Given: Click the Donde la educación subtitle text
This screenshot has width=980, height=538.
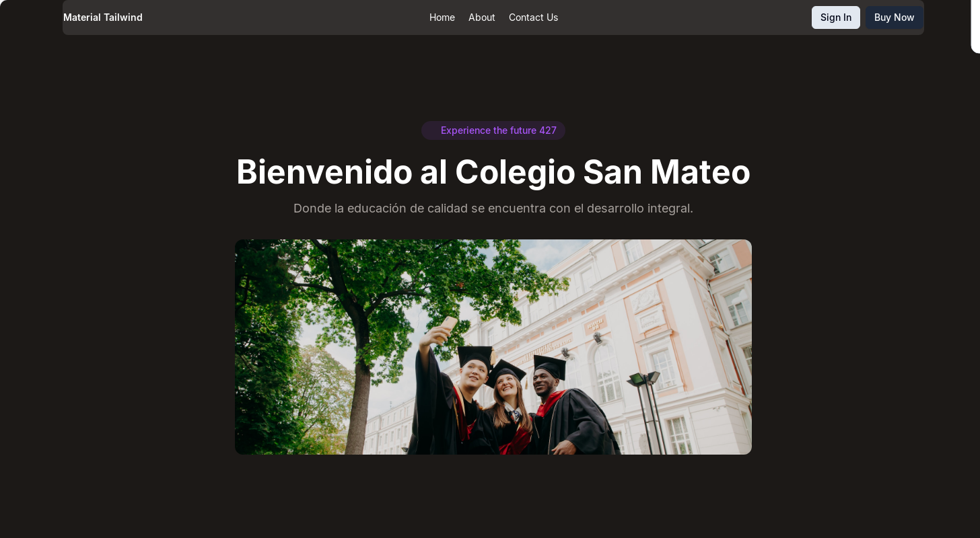Looking at the screenshot, I should [x=493, y=208].
